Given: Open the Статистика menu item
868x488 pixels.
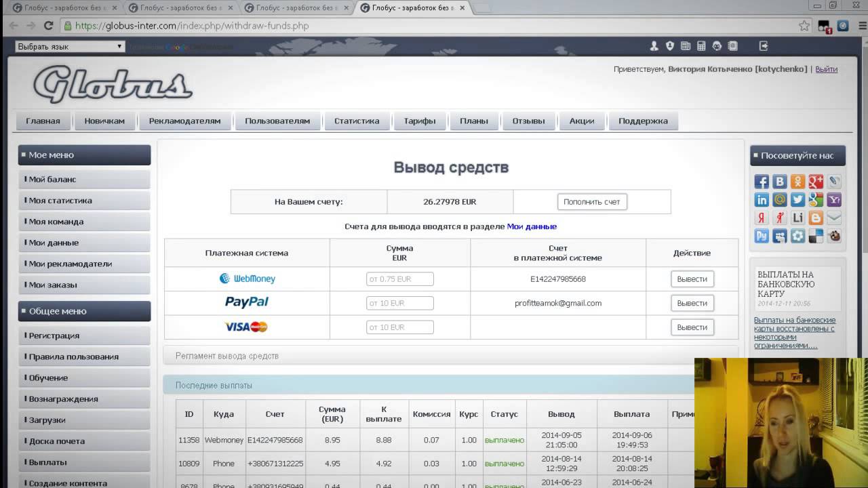Looking at the screenshot, I should pos(357,121).
